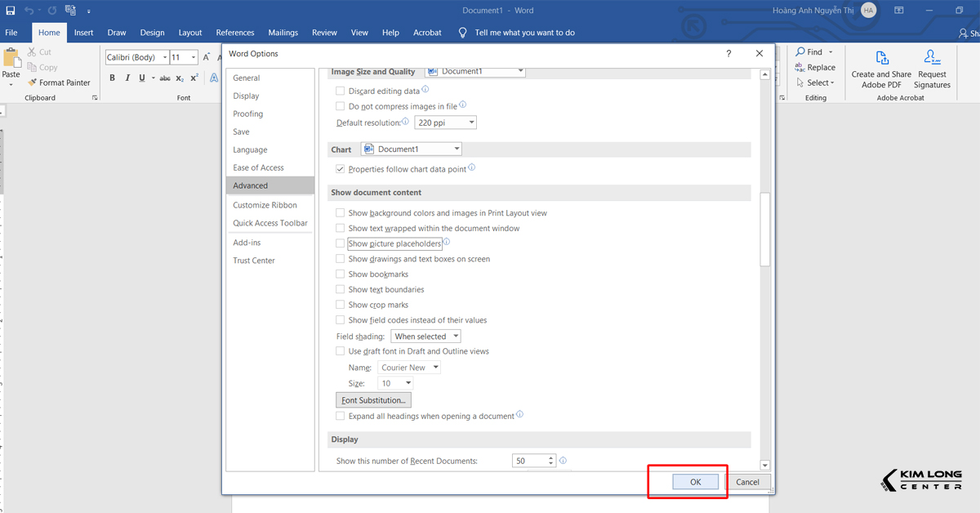This screenshot has height=513, width=980.
Task: Click the Find icon in Editing group
Action: 801,52
